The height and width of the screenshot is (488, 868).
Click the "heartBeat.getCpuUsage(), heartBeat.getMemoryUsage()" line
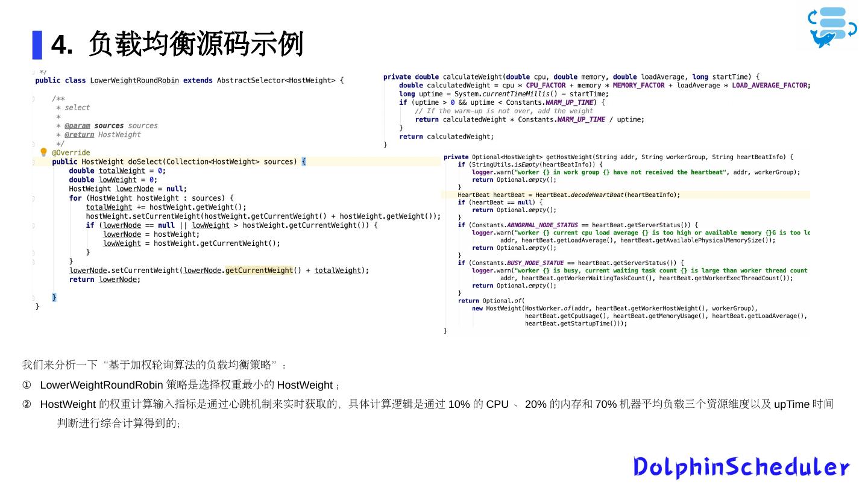(x=666, y=316)
